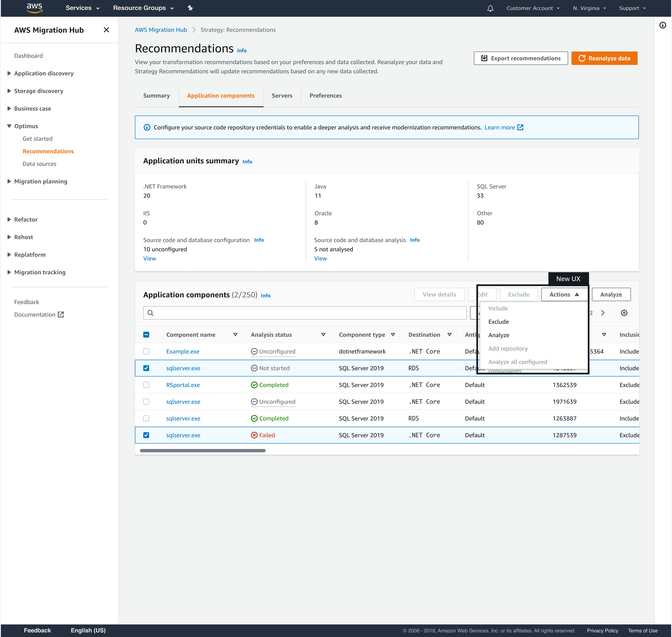Close the AWS Migration Hub sidebar
This screenshot has height=637, width=672.
(106, 30)
